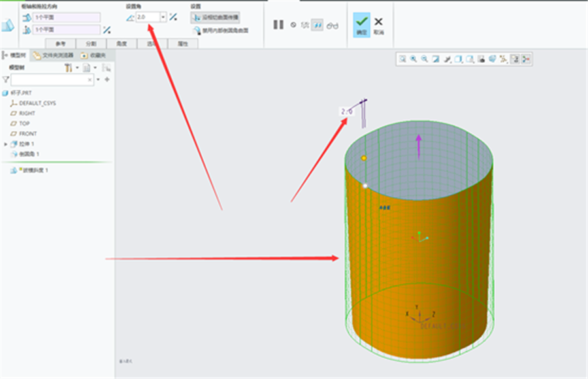Toggle the unattached preview icon

[305, 25]
